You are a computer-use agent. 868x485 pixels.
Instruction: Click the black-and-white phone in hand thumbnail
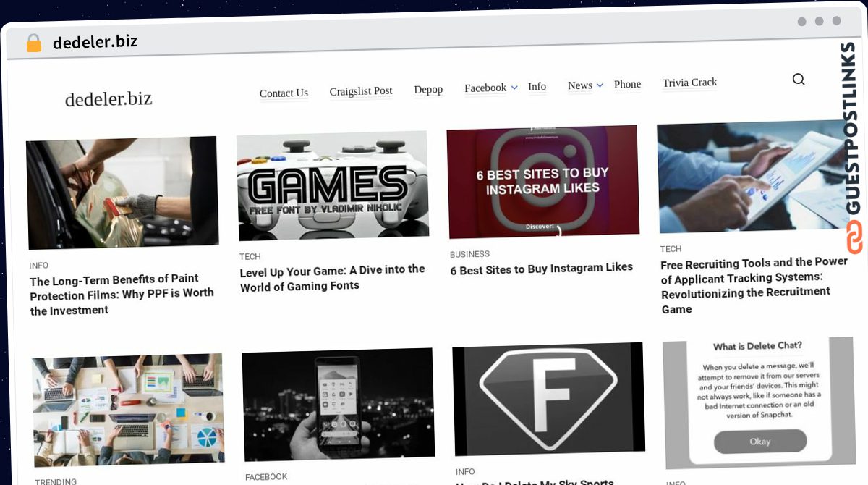[339, 405]
